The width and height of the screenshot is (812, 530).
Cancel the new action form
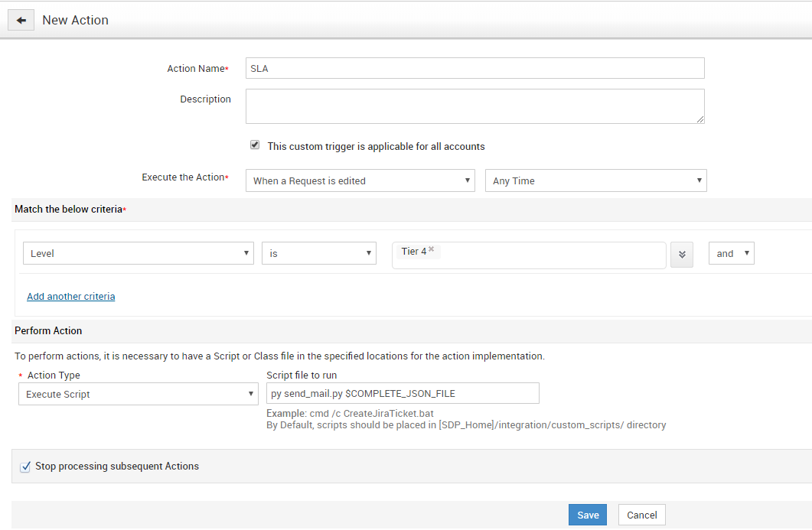(x=641, y=515)
